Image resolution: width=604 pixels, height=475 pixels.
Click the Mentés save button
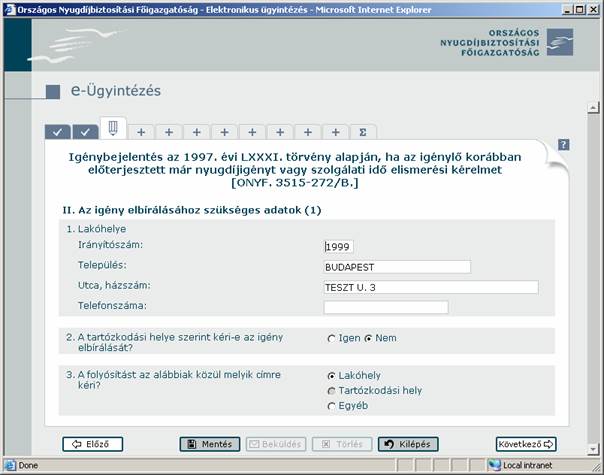click(210, 444)
